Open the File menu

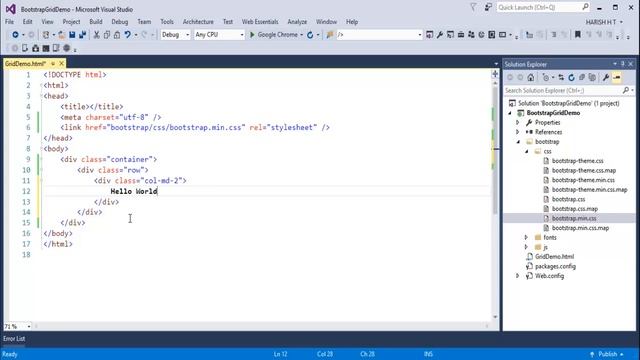coord(9,22)
